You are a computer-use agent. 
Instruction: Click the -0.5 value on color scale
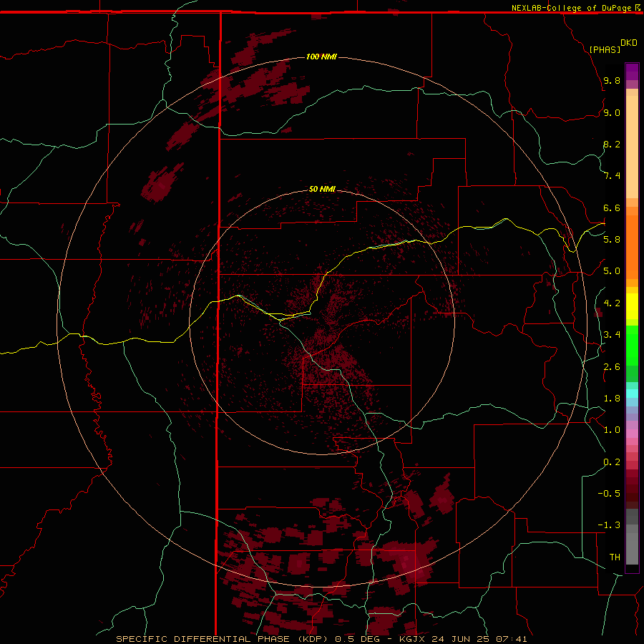(609, 493)
